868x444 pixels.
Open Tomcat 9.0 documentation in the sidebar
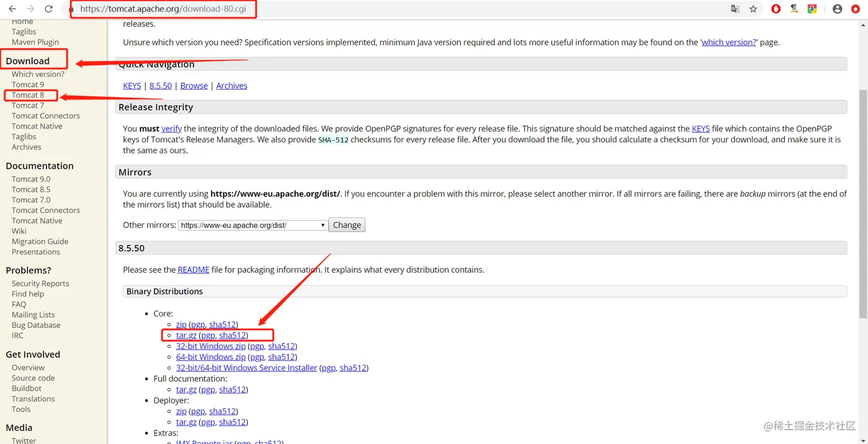tap(31, 179)
